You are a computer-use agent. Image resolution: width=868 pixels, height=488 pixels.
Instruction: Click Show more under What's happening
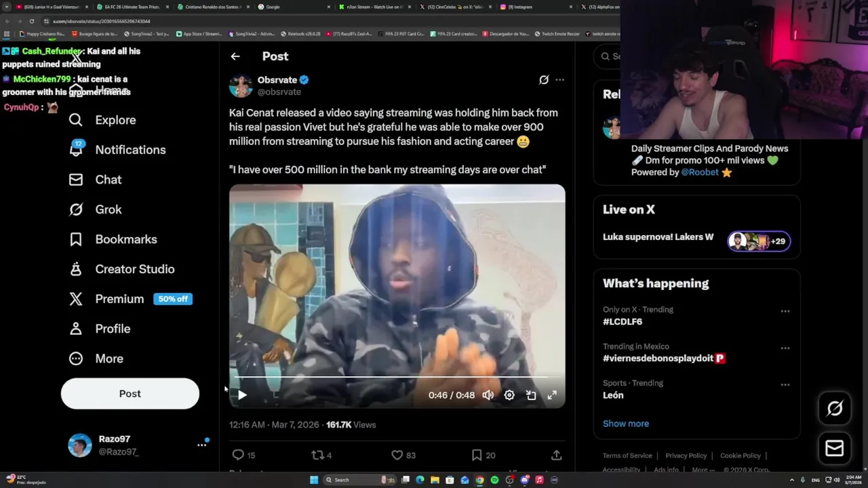626,424
